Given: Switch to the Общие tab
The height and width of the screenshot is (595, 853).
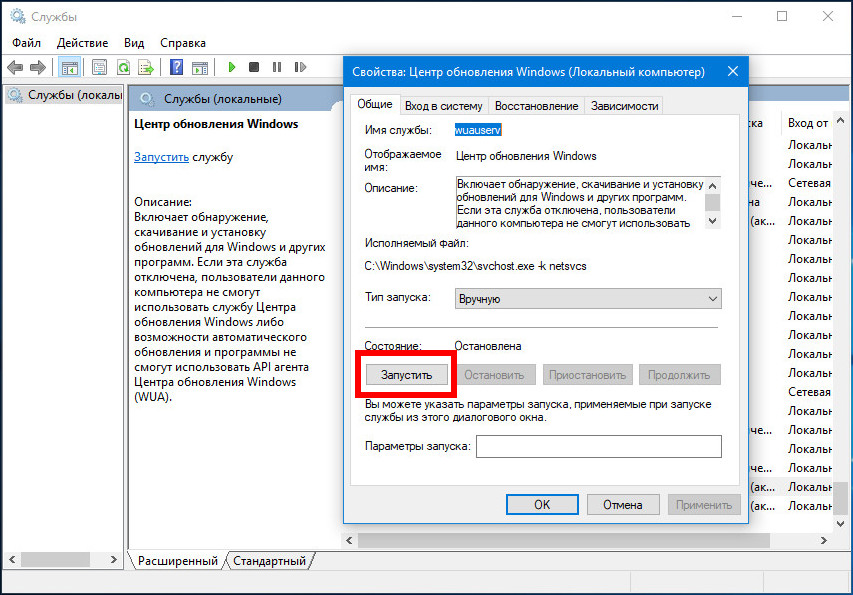Looking at the screenshot, I should click(375, 104).
